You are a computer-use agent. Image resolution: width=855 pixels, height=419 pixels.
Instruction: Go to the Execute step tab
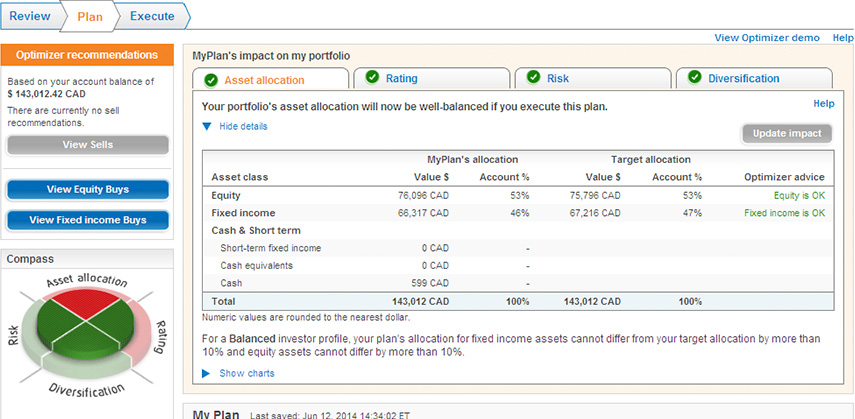pos(152,16)
